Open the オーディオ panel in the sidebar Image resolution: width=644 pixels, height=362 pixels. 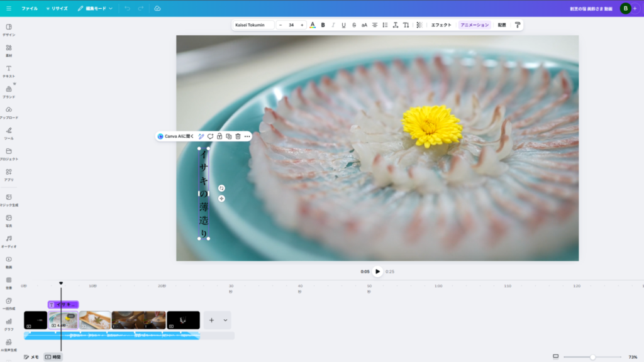coord(9,241)
